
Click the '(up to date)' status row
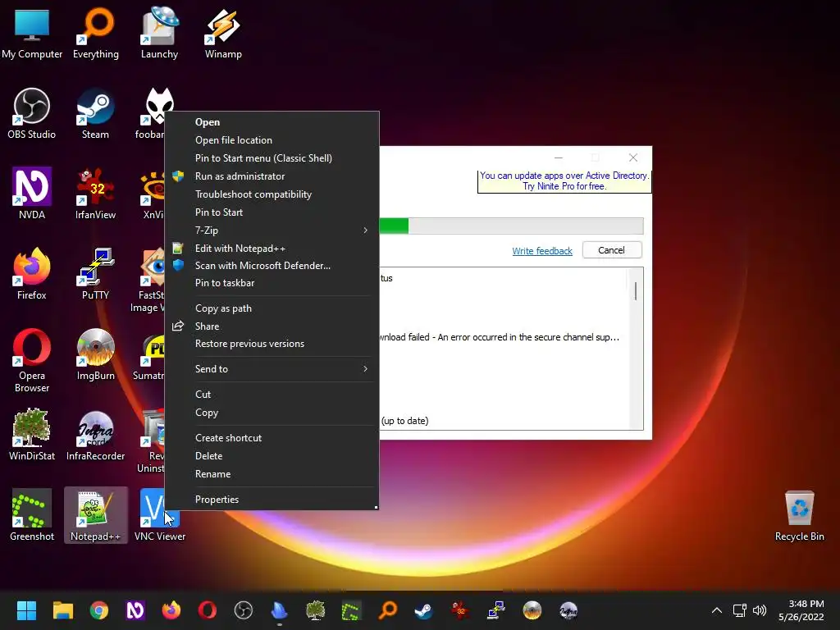[x=405, y=421]
